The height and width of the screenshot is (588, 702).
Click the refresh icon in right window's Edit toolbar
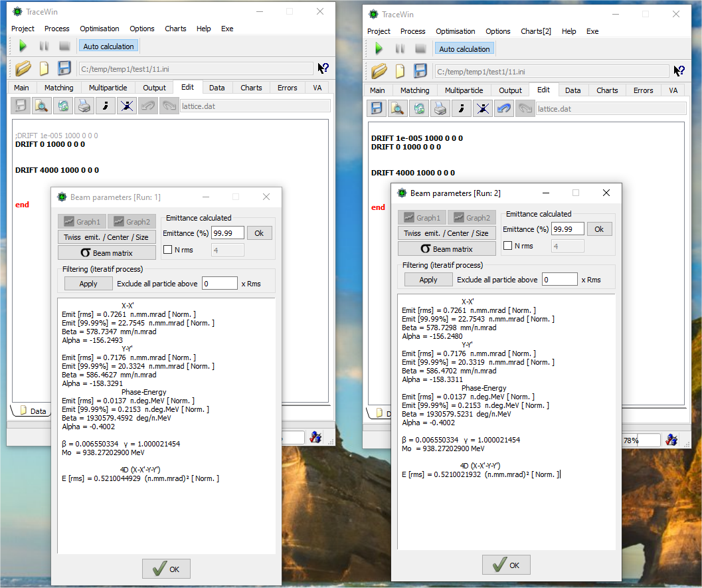pos(418,108)
